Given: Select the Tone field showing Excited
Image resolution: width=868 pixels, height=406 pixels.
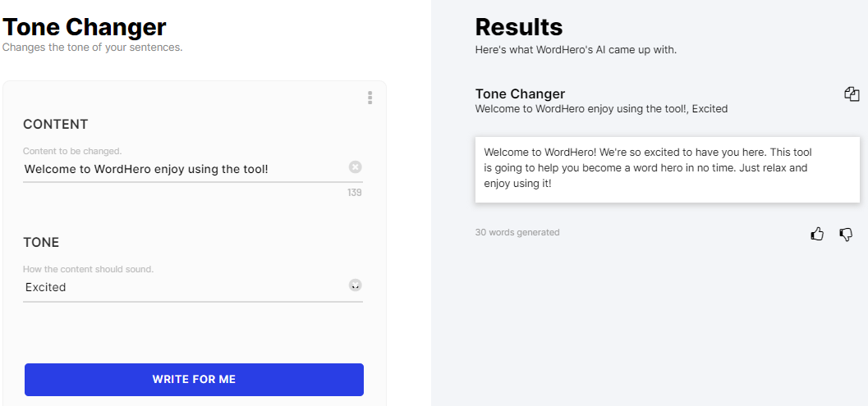Looking at the screenshot, I should coord(185,287).
